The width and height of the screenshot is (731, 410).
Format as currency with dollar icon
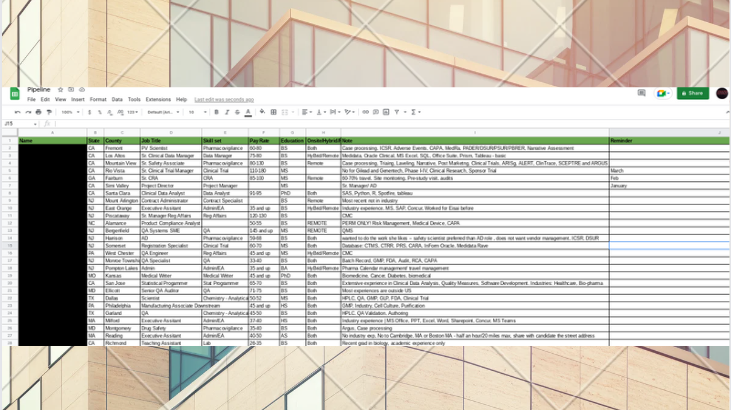coord(90,112)
